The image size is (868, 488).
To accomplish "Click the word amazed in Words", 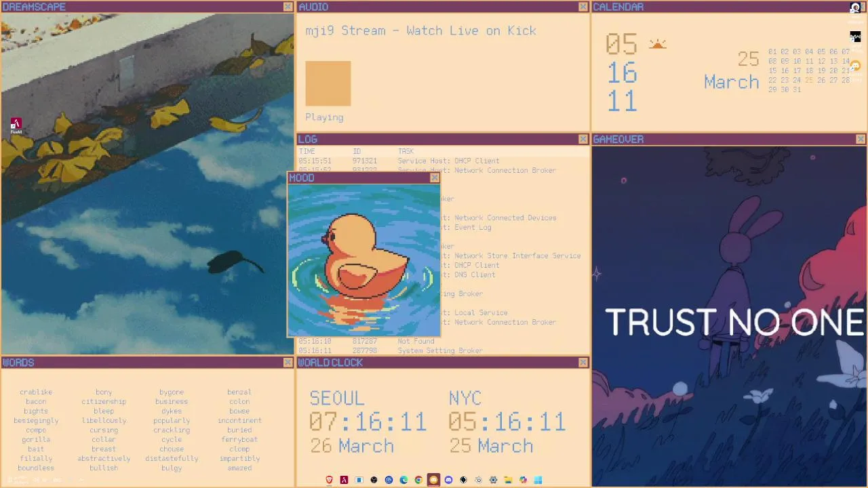I will (x=239, y=468).
